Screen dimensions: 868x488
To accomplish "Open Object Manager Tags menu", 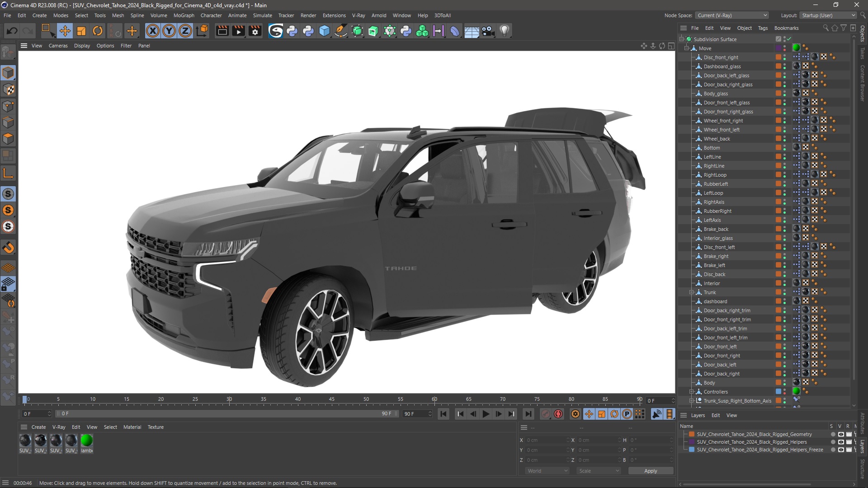I will (x=763, y=28).
